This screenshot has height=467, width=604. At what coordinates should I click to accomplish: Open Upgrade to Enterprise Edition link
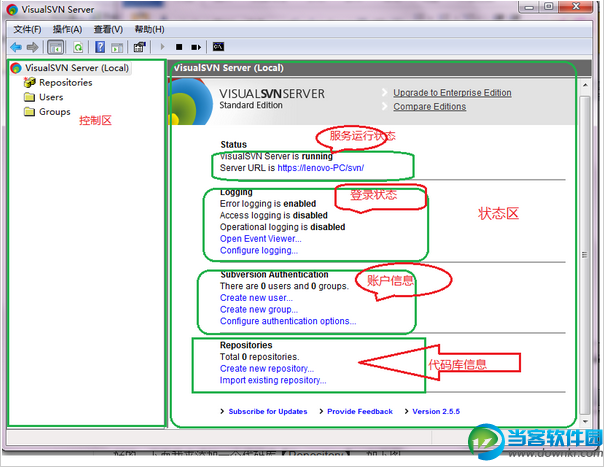click(452, 93)
